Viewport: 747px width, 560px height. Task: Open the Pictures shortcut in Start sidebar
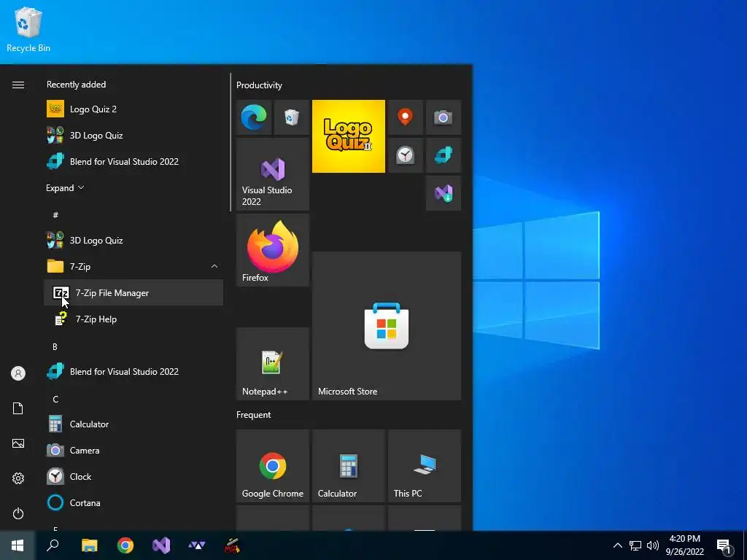pyautogui.click(x=18, y=443)
